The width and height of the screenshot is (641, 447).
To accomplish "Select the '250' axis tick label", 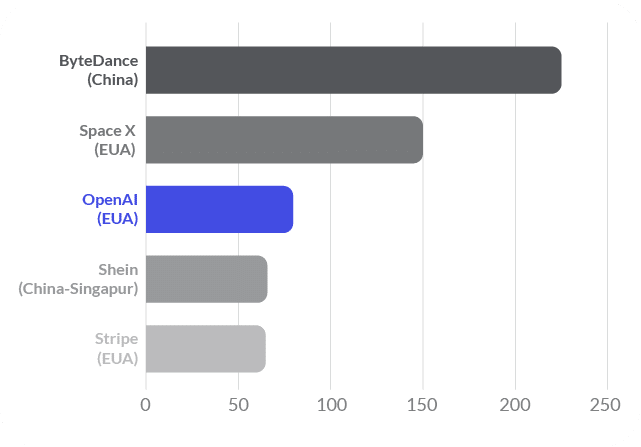I will pos(607,405).
